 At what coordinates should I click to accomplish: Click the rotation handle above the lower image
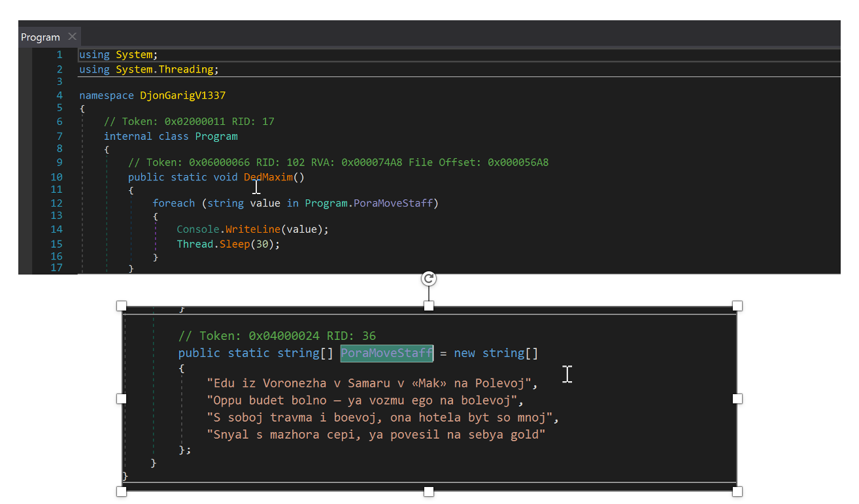[x=429, y=279]
